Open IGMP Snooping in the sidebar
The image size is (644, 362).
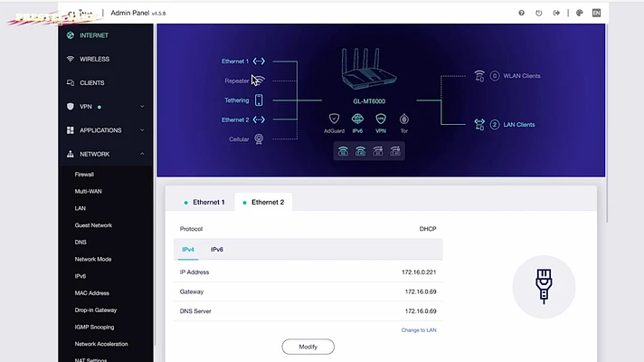[94, 327]
